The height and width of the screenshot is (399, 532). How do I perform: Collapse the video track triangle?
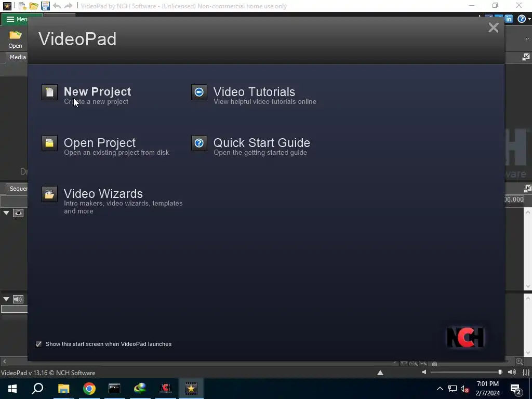(6, 213)
